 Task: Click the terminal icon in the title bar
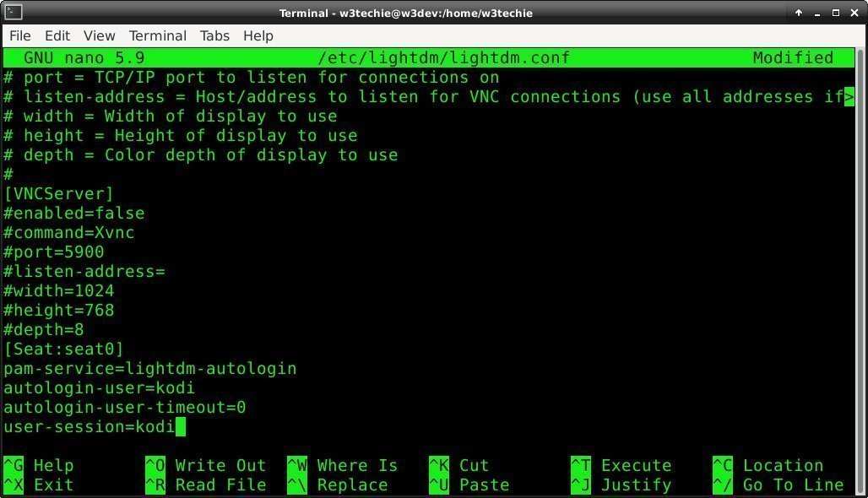(x=12, y=13)
